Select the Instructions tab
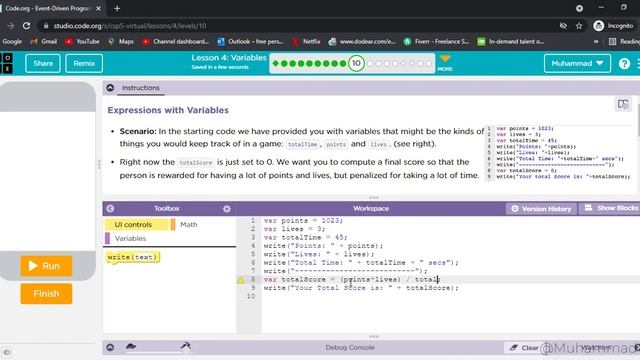Viewport: 640px width, 360px height. [x=141, y=88]
